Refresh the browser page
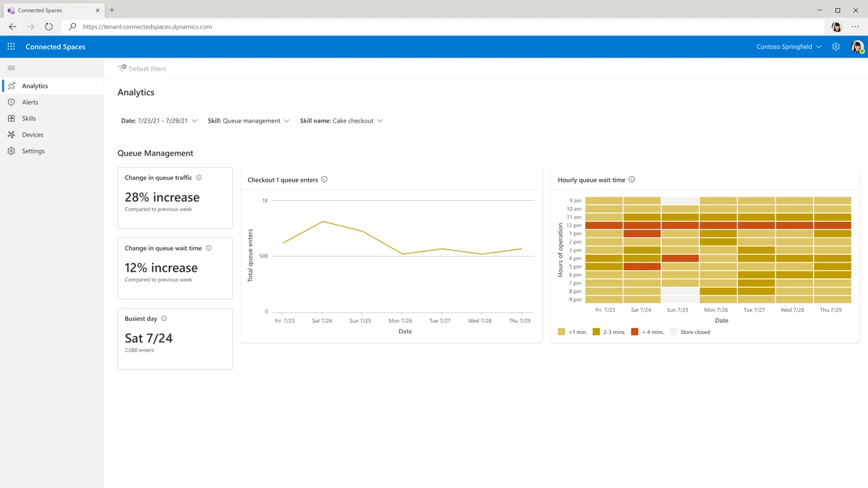868x488 pixels. tap(49, 27)
